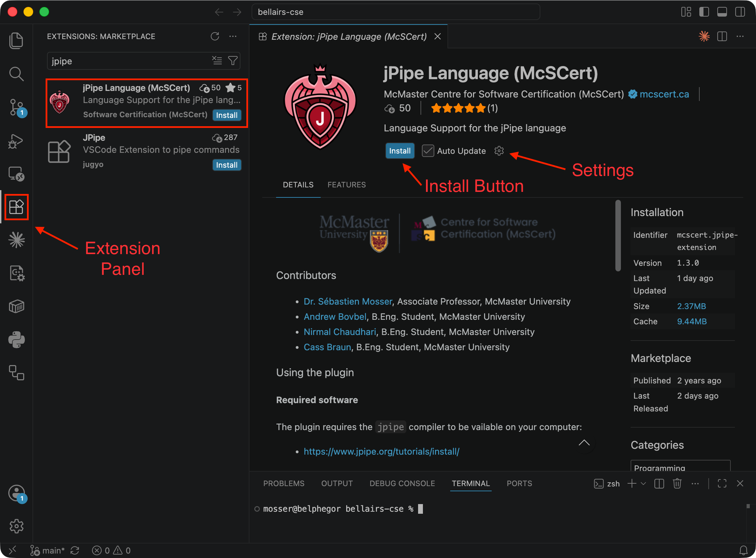Click the extension details scrollbar
The height and width of the screenshot is (558, 756).
tap(618, 236)
